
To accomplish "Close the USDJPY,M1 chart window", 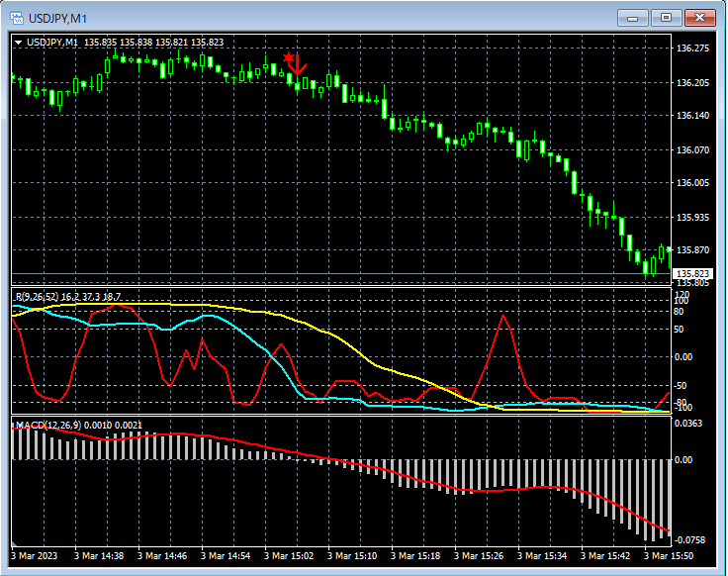I will coord(700,18).
